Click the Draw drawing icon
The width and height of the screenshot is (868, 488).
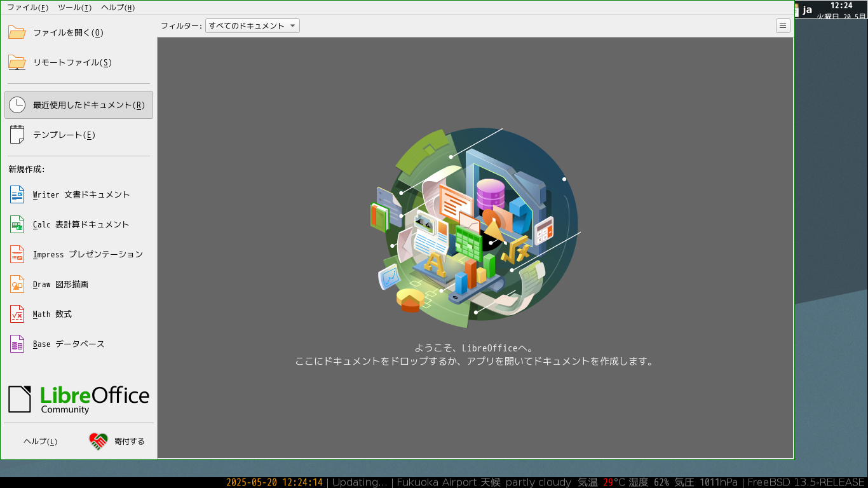tap(17, 284)
